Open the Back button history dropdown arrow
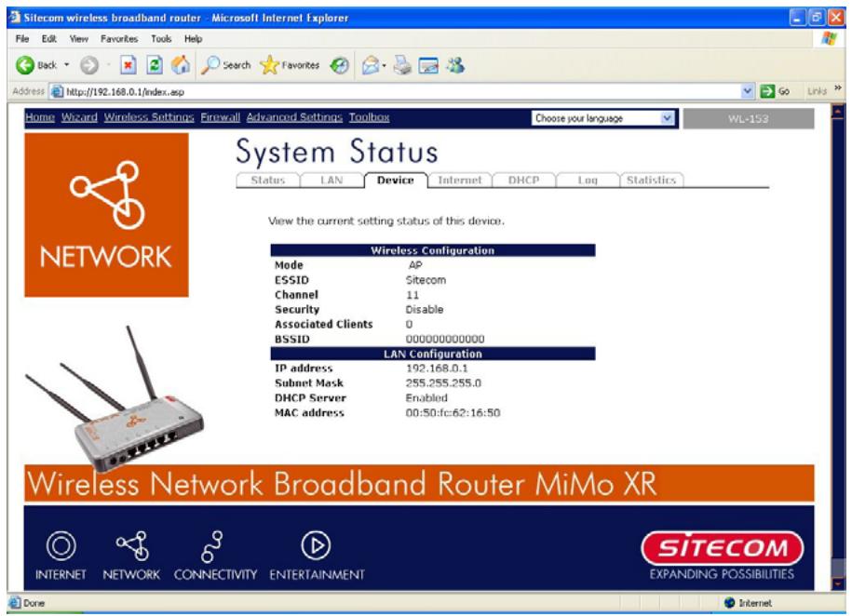Viewport: 852px width, 616px height. (67, 65)
